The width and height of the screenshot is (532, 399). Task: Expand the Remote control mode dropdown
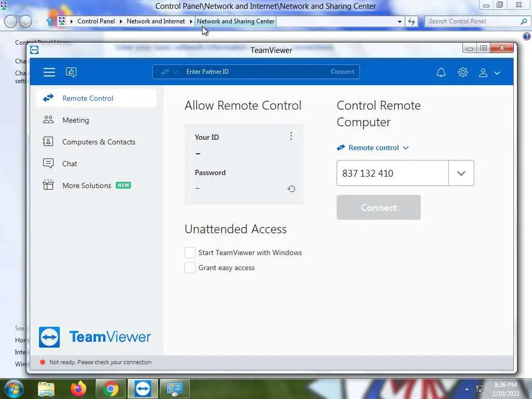coord(373,148)
